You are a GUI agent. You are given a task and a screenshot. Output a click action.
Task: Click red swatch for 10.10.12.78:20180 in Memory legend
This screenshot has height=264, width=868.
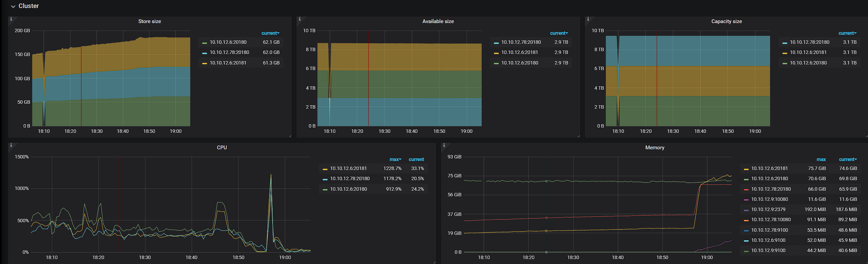pos(746,190)
